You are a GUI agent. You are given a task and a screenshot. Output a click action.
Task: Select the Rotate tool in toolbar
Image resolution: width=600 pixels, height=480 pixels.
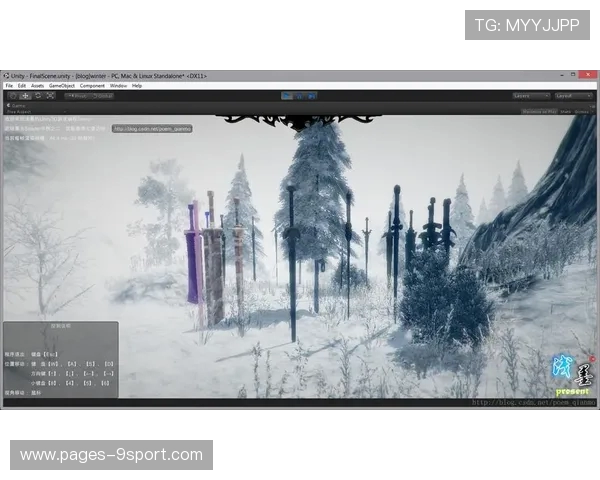(37, 96)
